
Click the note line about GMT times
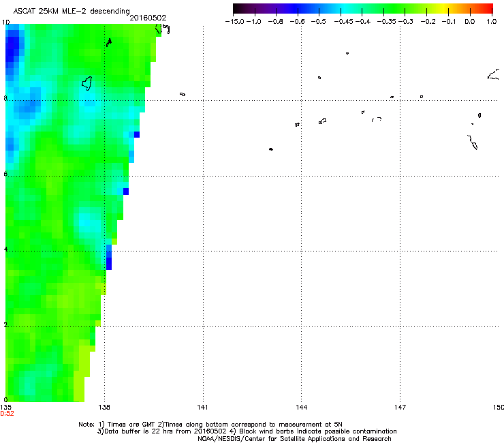210,425
